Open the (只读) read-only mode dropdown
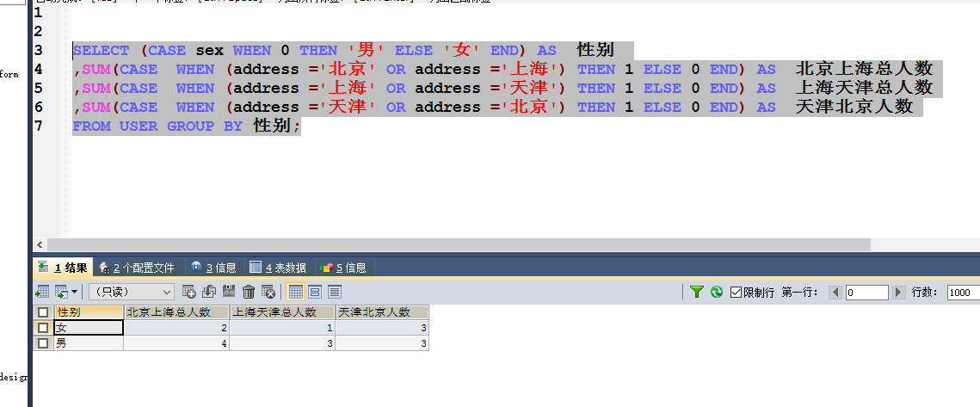The image size is (980, 407). 132,292
